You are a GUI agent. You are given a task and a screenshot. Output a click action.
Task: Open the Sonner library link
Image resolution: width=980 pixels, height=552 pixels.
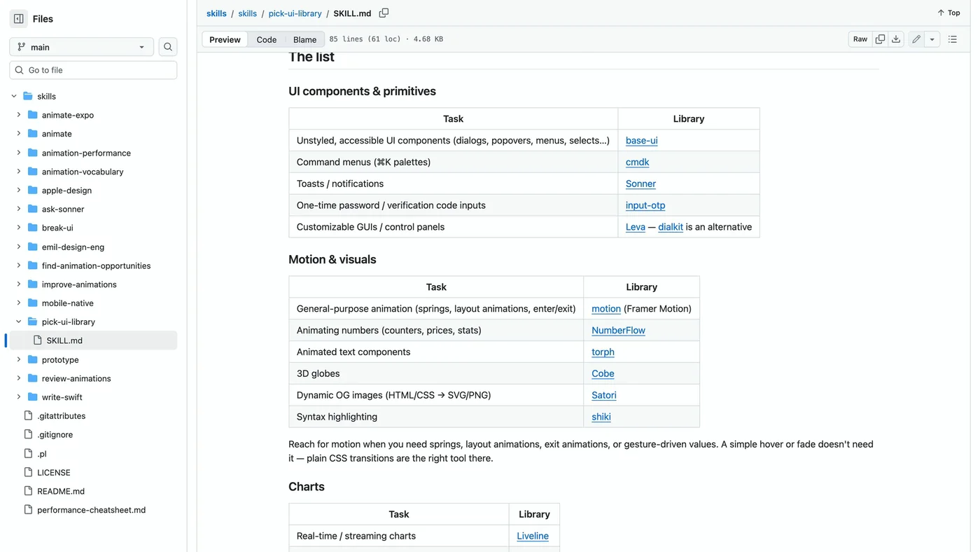(640, 184)
